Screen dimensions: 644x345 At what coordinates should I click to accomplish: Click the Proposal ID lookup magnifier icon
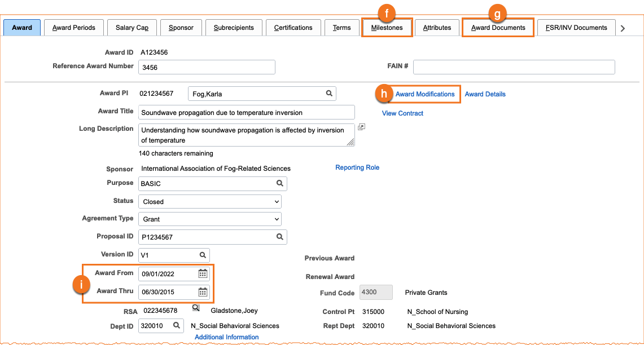(279, 237)
